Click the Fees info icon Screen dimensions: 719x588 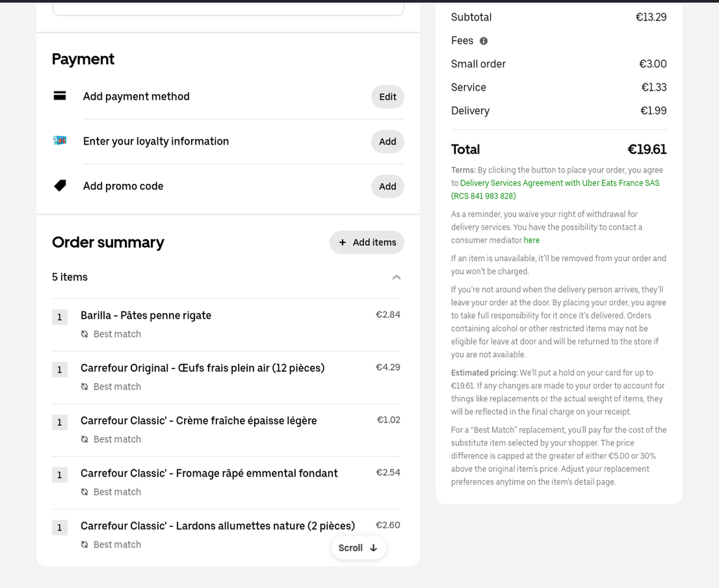point(484,41)
